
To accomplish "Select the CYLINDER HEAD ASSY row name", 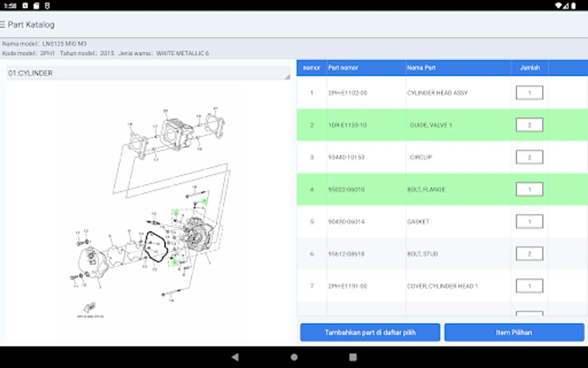I will 437,93.
